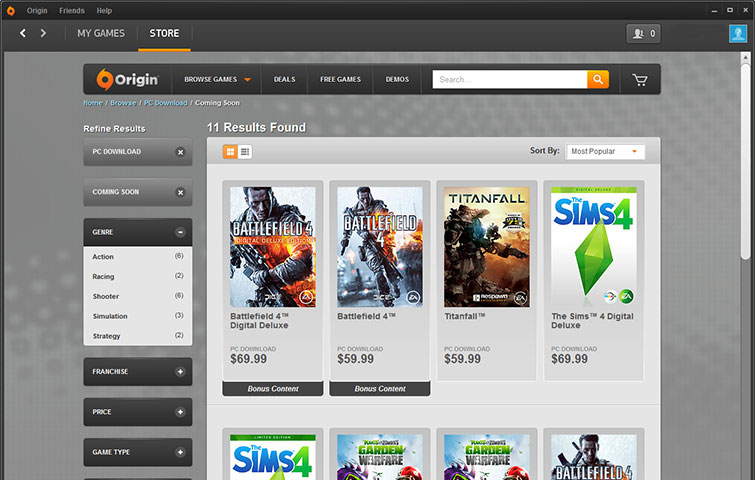Open the Free Games page
Viewport: 755px width, 480px height.
pos(340,79)
